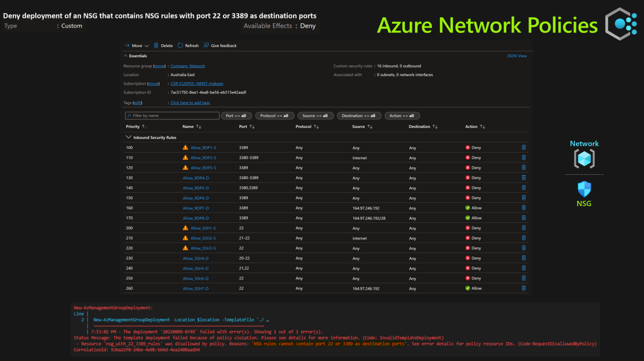This screenshot has height=361, width=644.
Task: Click port value '3380-3389' of priority 110
Action: click(248, 158)
